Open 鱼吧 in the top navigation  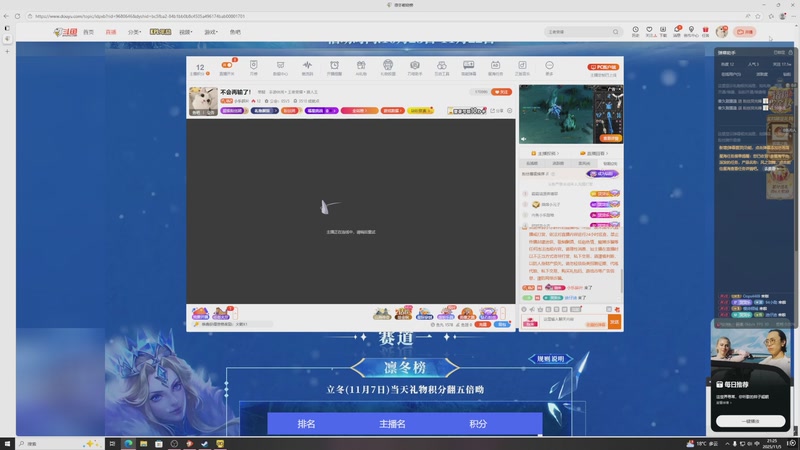click(x=235, y=32)
